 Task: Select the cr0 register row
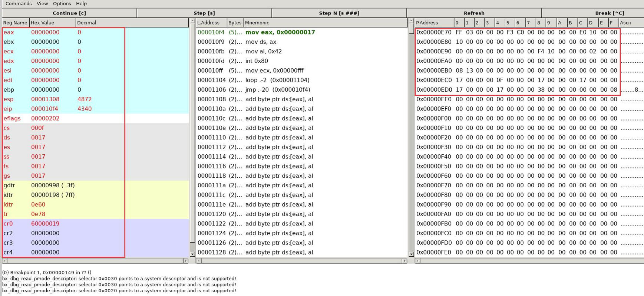pos(96,224)
